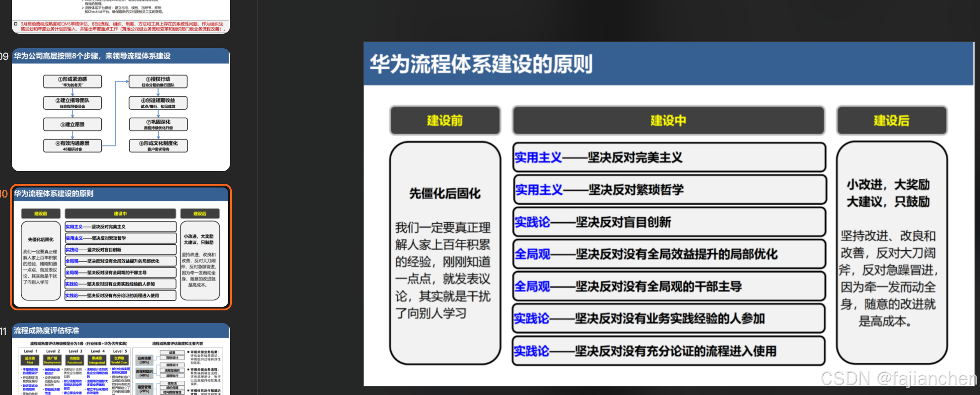
Task: Open slide 11 thumbnail 流程成熟度评估标准
Action: 120,359
